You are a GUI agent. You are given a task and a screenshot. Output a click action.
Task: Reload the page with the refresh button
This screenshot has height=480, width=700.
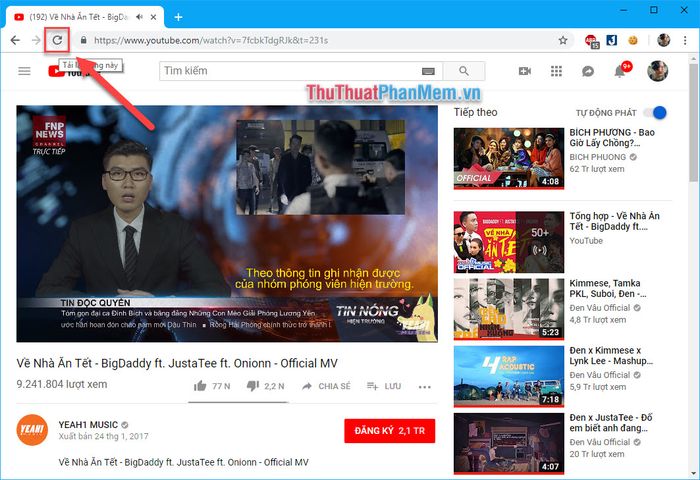57,40
